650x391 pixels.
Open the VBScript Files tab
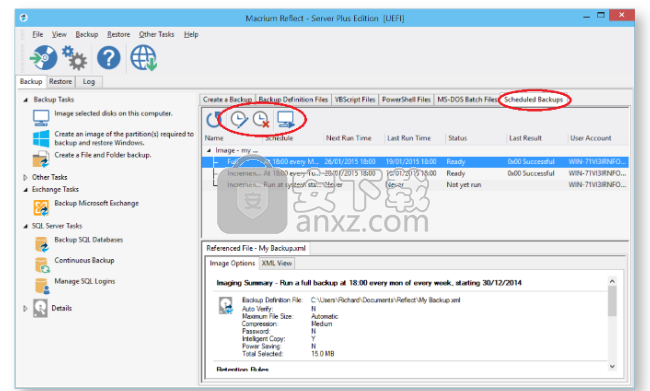(x=355, y=100)
